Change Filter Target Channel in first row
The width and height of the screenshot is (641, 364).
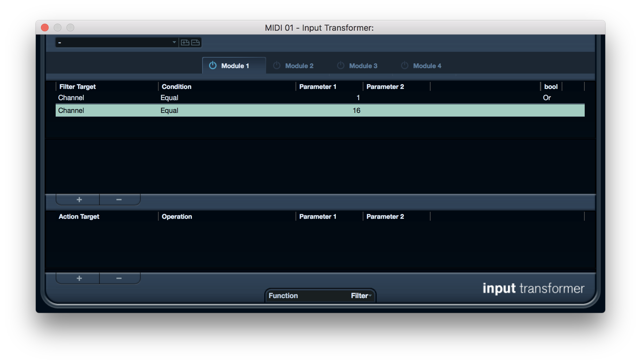pos(71,98)
